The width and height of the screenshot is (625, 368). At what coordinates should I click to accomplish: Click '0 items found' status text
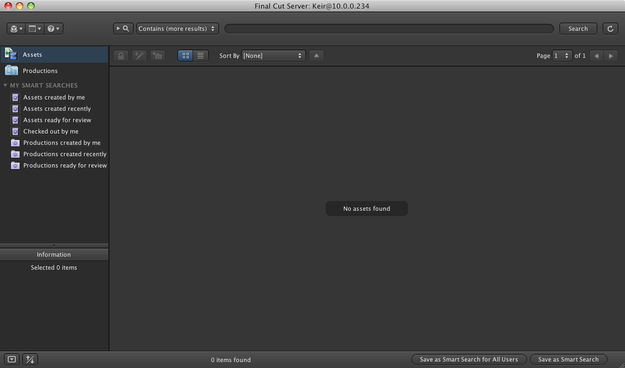click(231, 360)
